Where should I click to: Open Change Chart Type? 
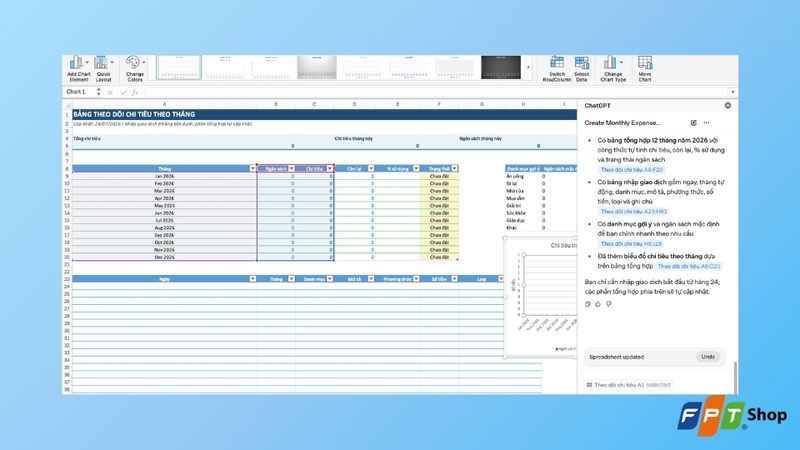[x=613, y=69]
